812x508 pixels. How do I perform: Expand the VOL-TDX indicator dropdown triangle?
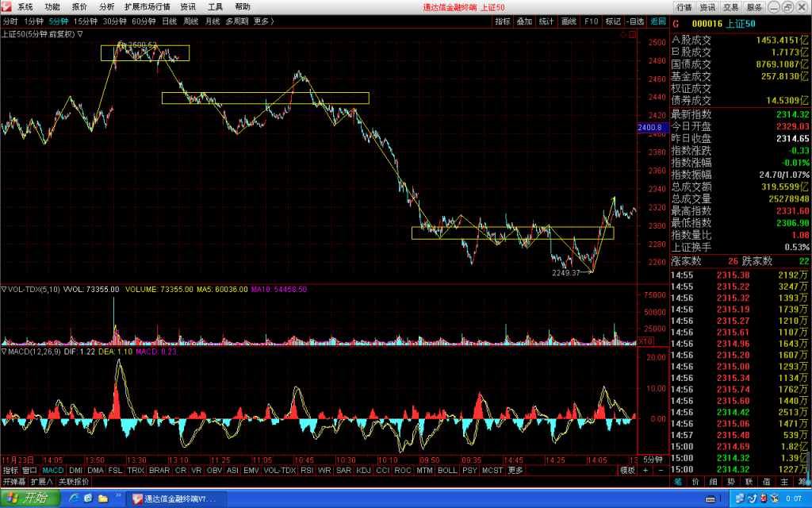(4, 289)
